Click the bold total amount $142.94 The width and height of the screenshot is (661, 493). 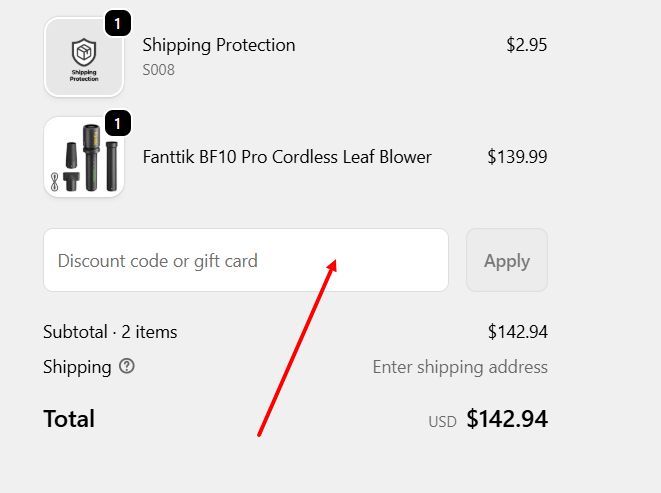point(507,419)
